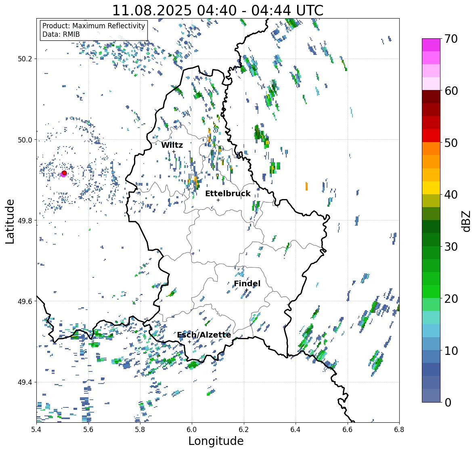The width and height of the screenshot is (476, 451).
Task: Click the orange isolated echo near 6.45 longitude
Action: coord(306,187)
